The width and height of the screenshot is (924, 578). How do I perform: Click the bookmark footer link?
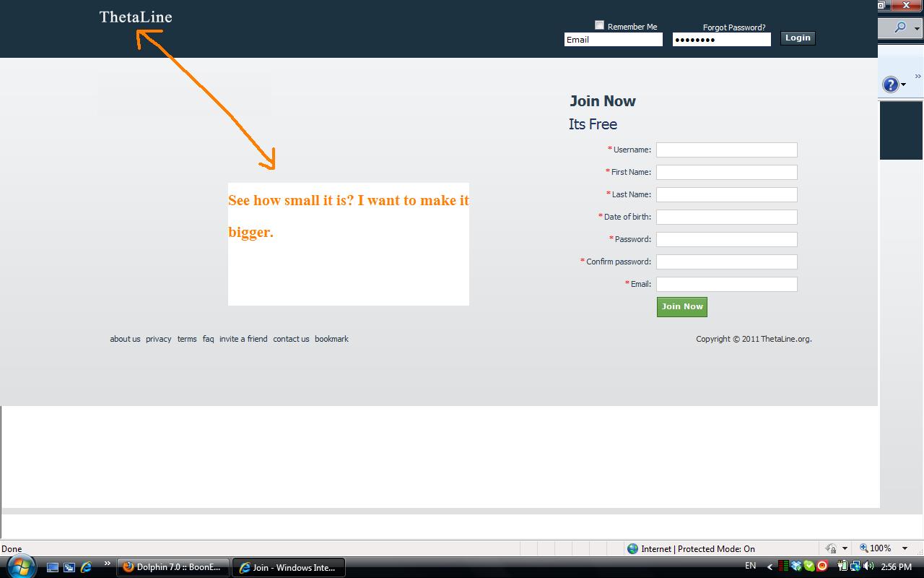click(x=331, y=339)
